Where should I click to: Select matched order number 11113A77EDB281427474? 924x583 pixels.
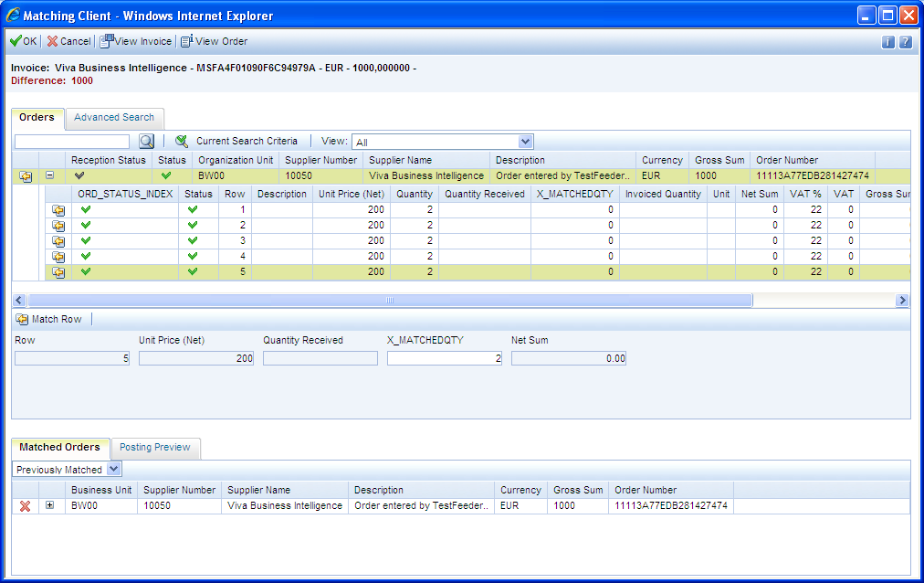tap(670, 505)
